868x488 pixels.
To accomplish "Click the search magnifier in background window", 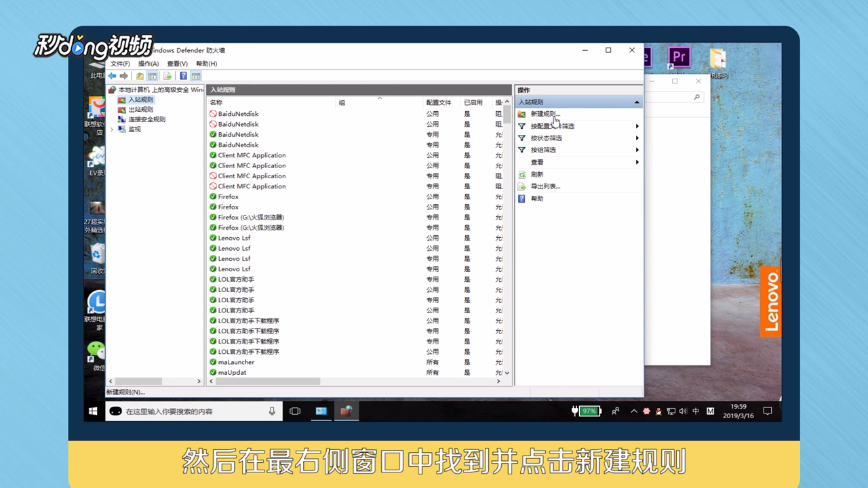I will (x=696, y=98).
